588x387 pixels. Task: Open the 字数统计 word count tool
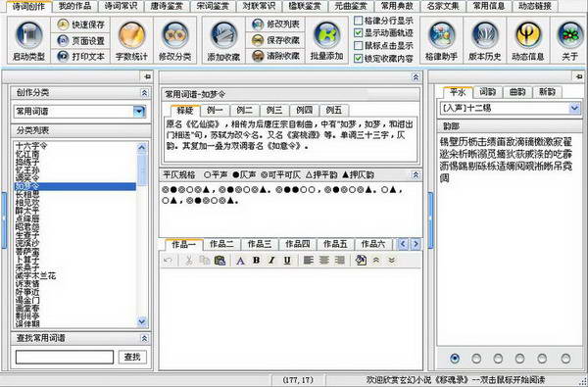(x=131, y=40)
